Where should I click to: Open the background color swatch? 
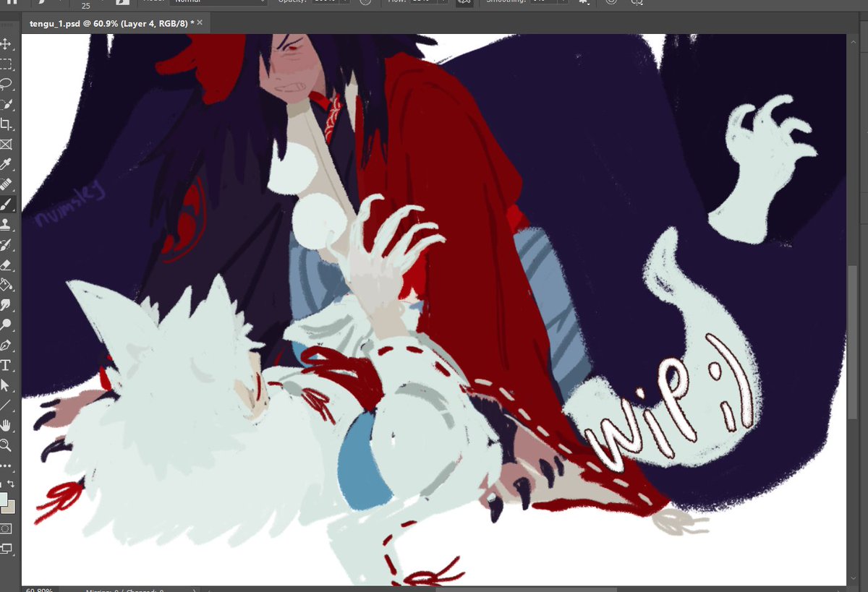[x=9, y=507]
